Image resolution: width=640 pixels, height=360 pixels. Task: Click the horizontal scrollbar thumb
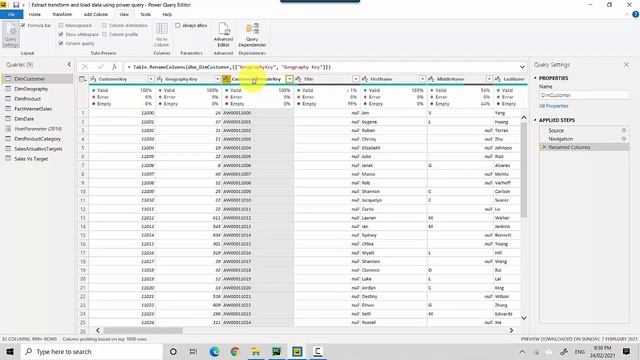143,331
